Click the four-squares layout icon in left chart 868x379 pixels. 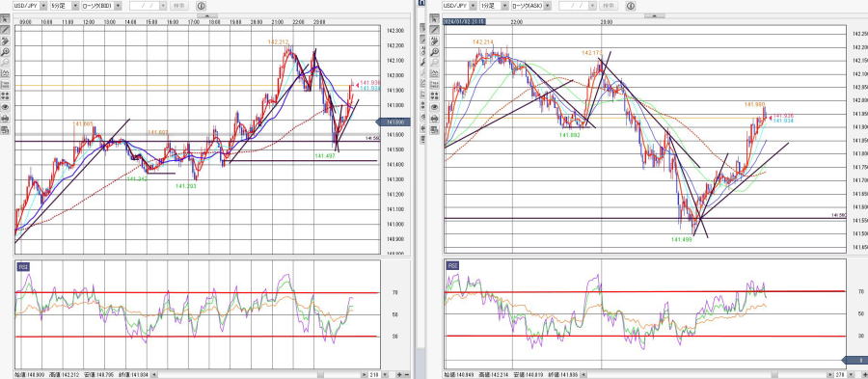(x=6, y=95)
